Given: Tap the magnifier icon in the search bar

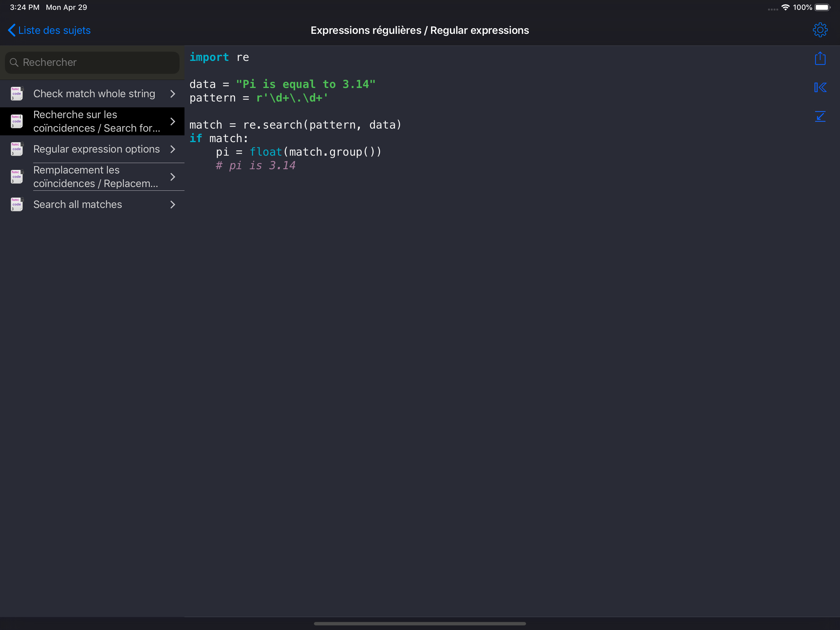Looking at the screenshot, I should click(14, 62).
